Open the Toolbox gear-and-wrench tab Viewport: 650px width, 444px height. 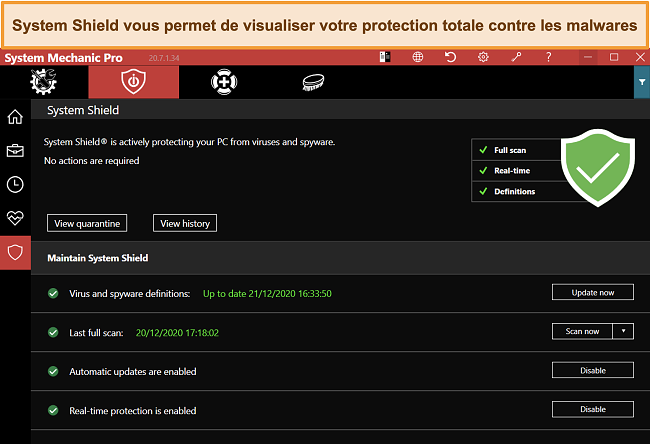click(44, 82)
